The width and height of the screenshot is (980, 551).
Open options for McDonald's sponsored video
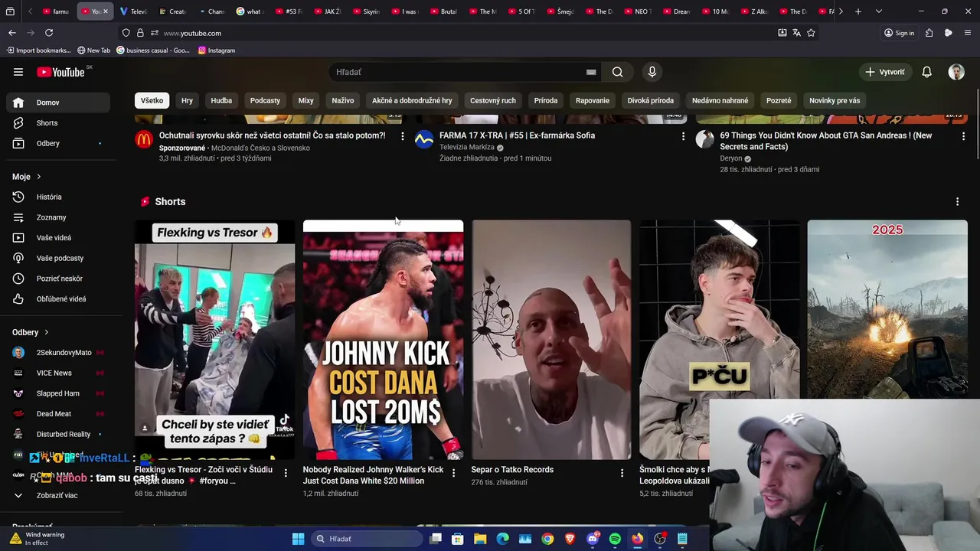pos(403,136)
